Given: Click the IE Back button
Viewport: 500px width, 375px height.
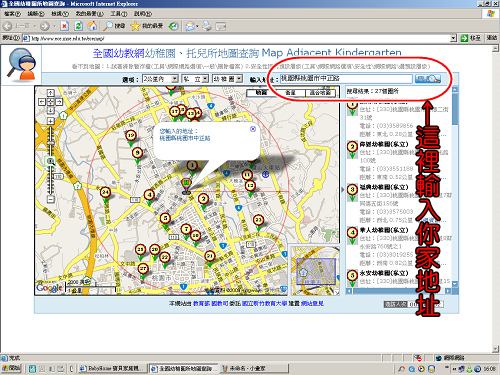Looking at the screenshot, I should pyautogui.click(x=17, y=26).
